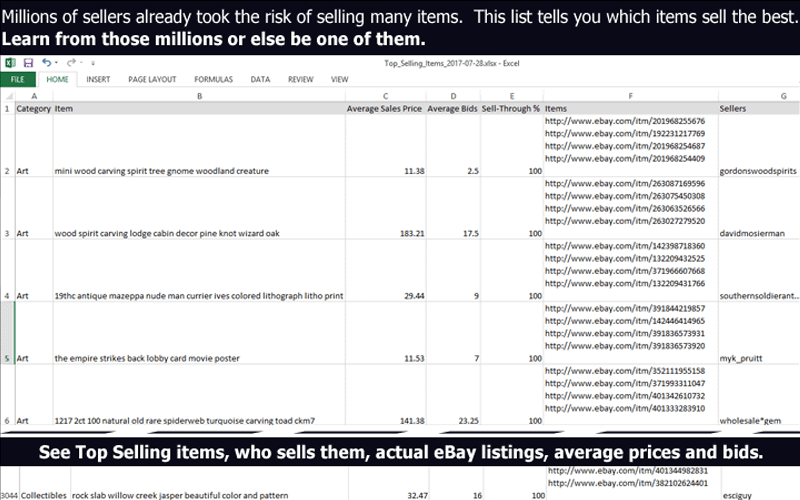Open the PAGE LAYOUT tab

(x=152, y=80)
